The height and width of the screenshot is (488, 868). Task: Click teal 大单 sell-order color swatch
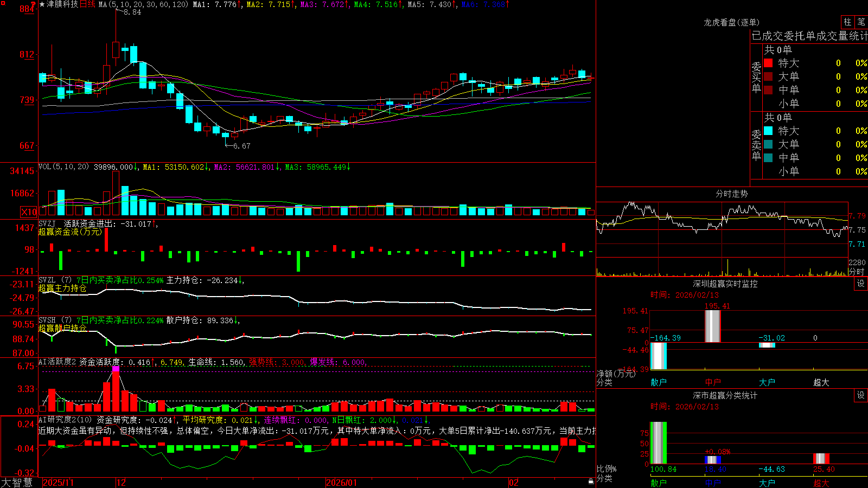point(768,144)
